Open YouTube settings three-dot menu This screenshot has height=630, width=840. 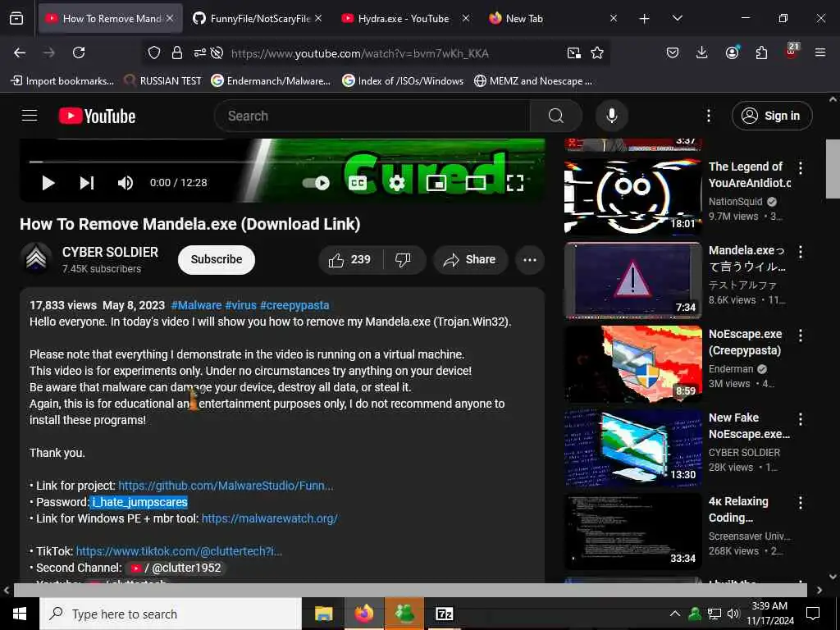click(708, 116)
